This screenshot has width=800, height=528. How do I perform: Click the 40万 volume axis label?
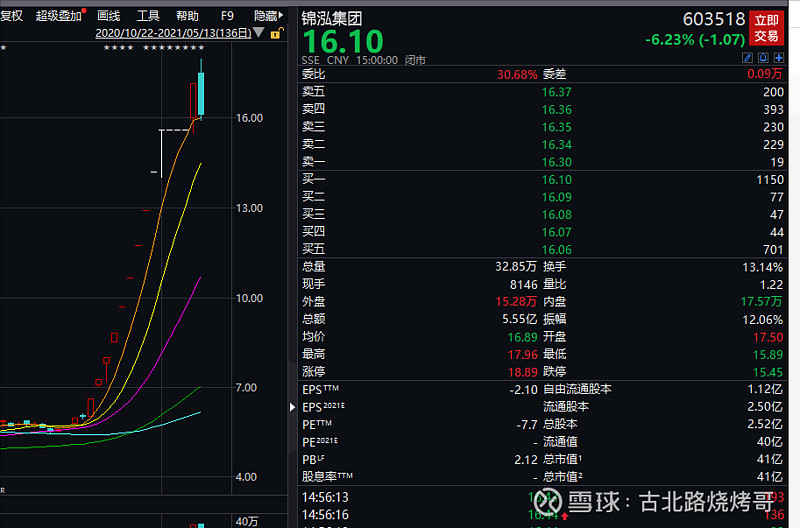[x=247, y=521]
